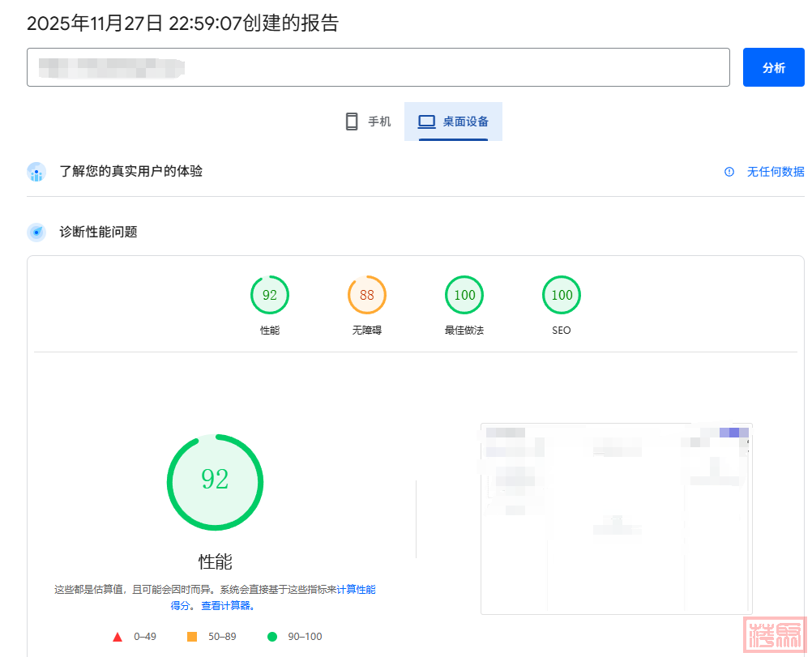Click the phone icon in 手机 tab
The height and width of the screenshot is (657, 812).
(x=352, y=122)
